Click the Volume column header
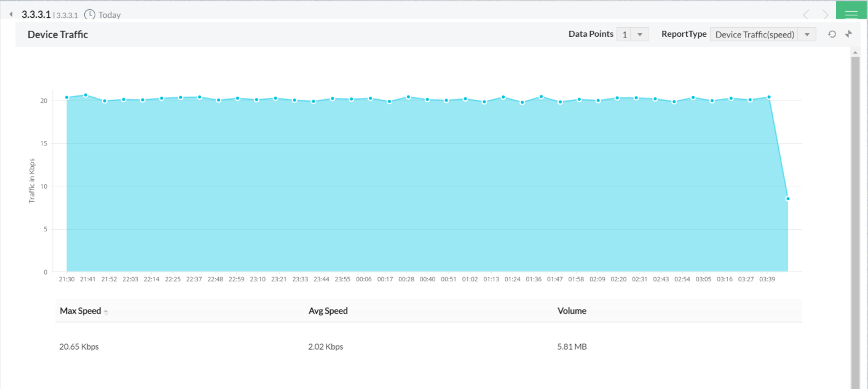Screen dimensions: 868x389 pos(572,311)
